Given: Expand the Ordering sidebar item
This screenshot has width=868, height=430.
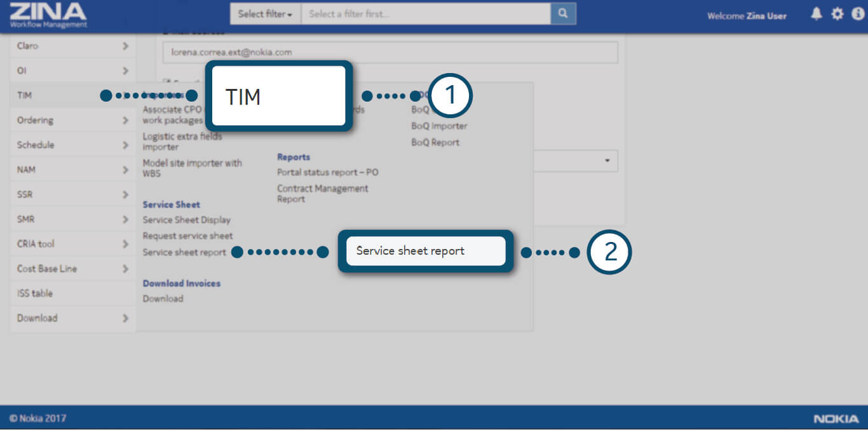Looking at the screenshot, I should pos(72,120).
